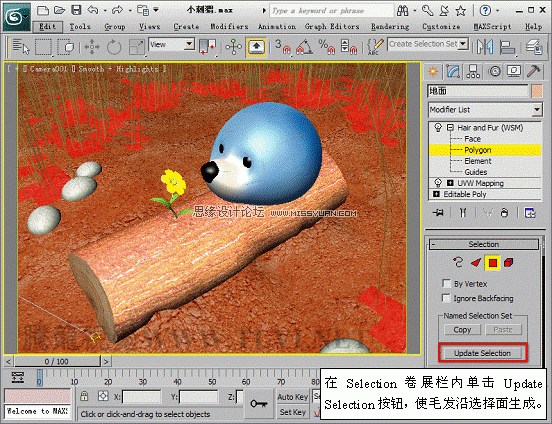Click Pin Stack icon
552x424 pixels.
439,213
